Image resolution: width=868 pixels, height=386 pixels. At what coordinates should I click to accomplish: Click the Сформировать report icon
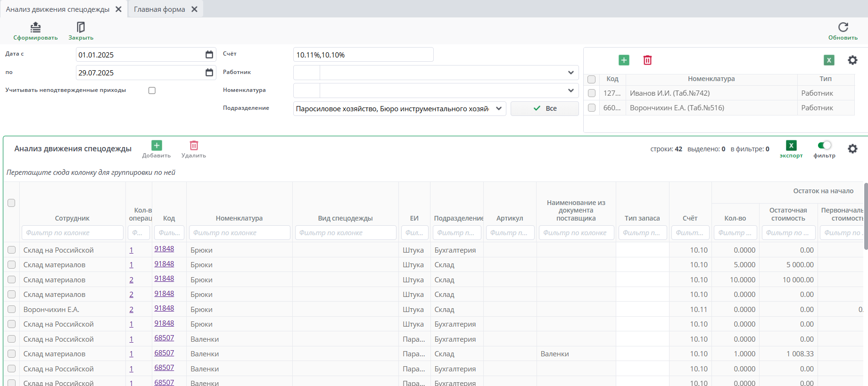pos(35,27)
